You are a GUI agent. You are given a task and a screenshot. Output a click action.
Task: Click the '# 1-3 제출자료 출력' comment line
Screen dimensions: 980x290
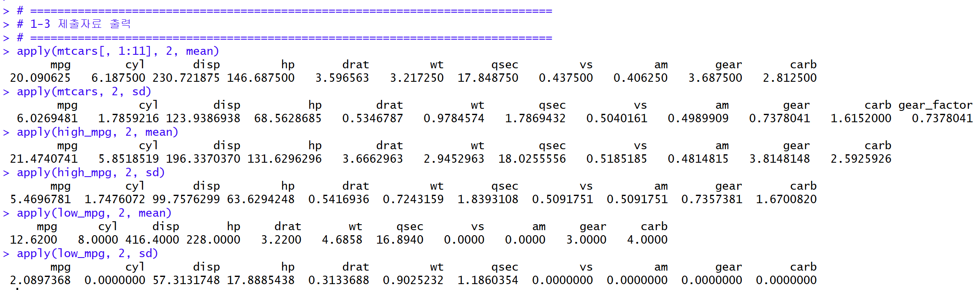tap(74, 24)
